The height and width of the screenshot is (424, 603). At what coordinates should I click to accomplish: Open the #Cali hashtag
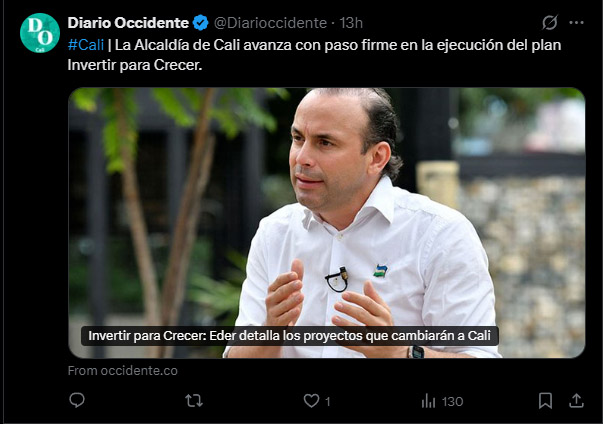pyautogui.click(x=86, y=45)
